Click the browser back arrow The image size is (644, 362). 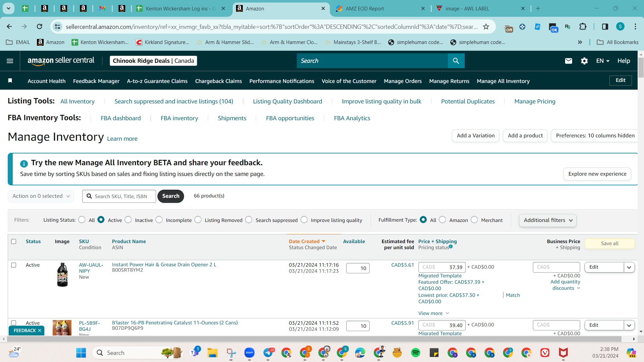(9, 27)
